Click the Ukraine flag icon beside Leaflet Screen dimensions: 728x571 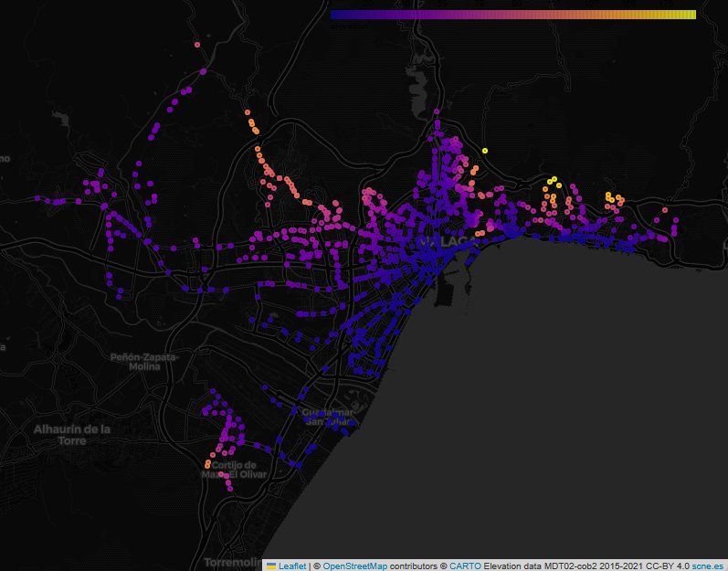click(271, 566)
